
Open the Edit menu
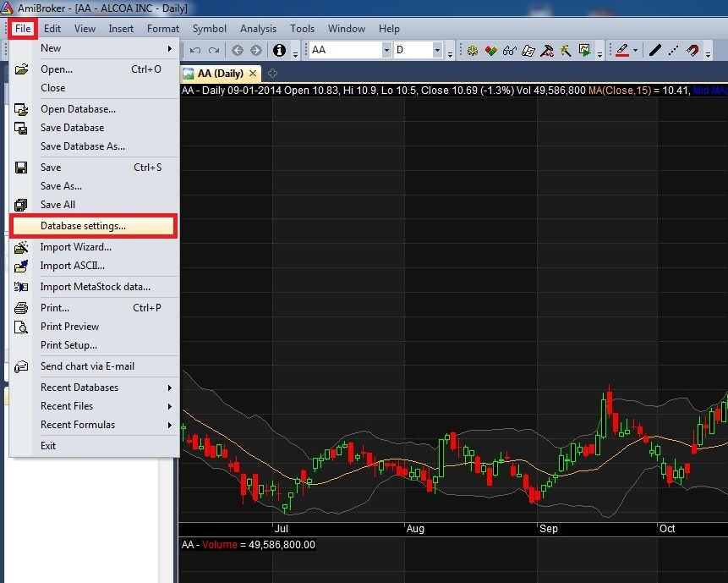tap(52, 29)
